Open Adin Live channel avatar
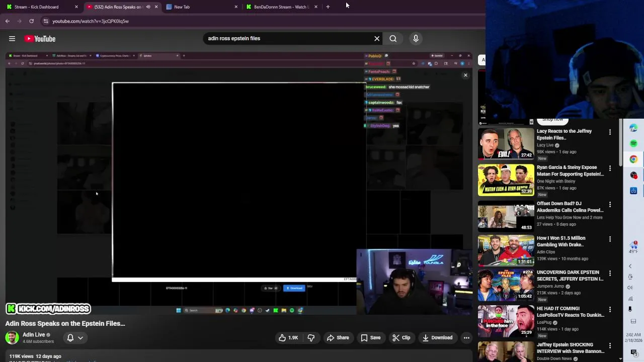The width and height of the screenshot is (644, 362). click(12, 337)
